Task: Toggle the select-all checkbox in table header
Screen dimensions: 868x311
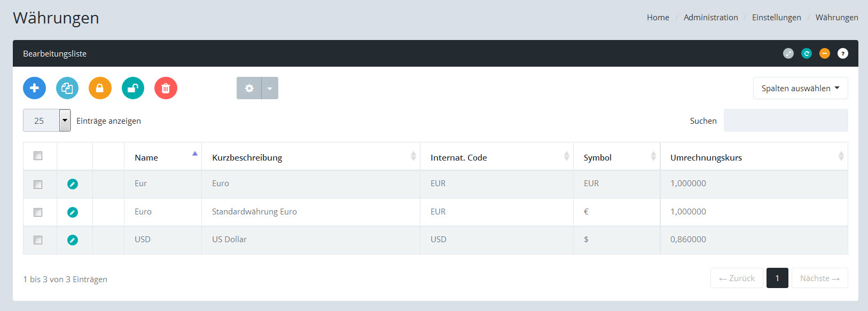Action: point(38,156)
